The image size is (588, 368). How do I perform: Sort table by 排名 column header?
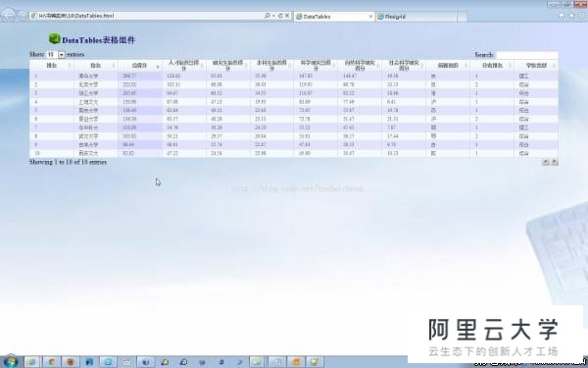point(52,66)
